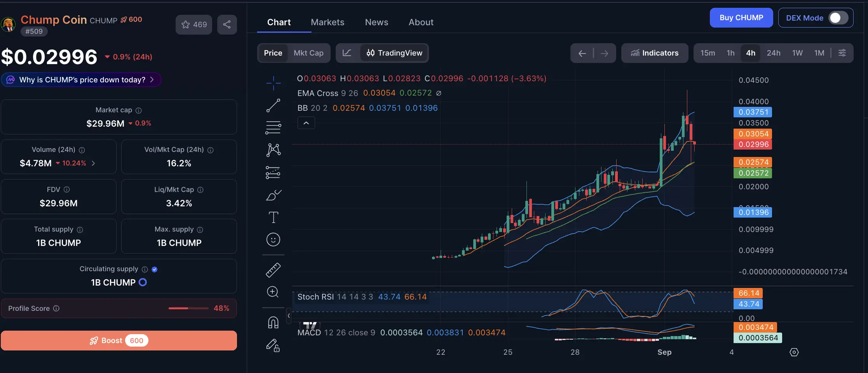Expand the Volume (24h) details chevron
This screenshot has height=373, width=868.
(93, 163)
